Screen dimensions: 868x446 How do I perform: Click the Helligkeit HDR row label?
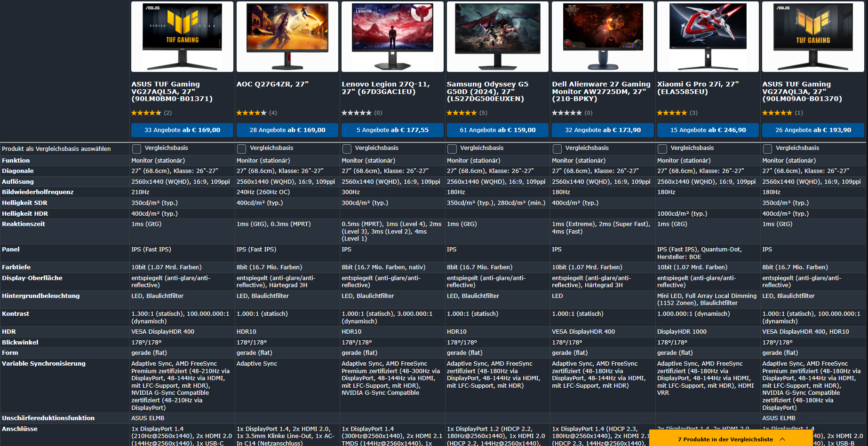coord(25,214)
